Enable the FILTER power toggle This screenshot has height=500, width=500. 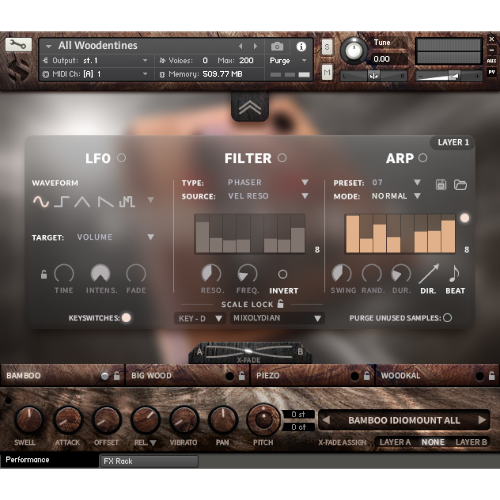[x=282, y=158]
